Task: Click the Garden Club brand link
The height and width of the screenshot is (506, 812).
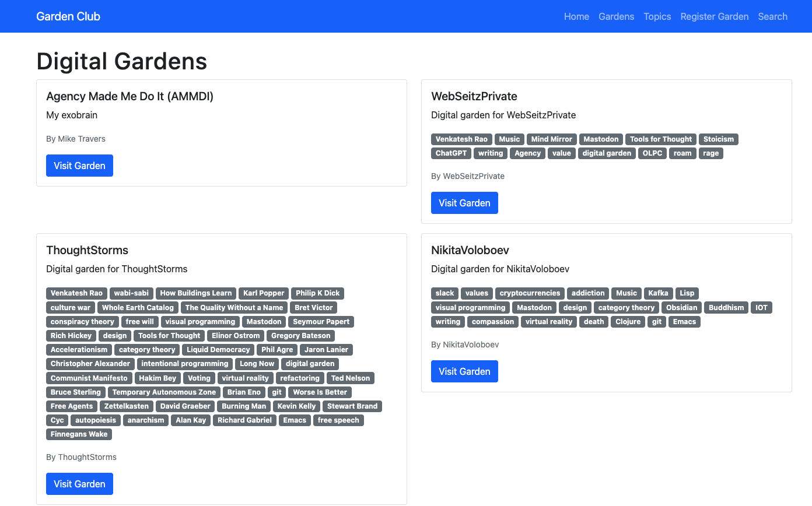Action: (x=68, y=16)
